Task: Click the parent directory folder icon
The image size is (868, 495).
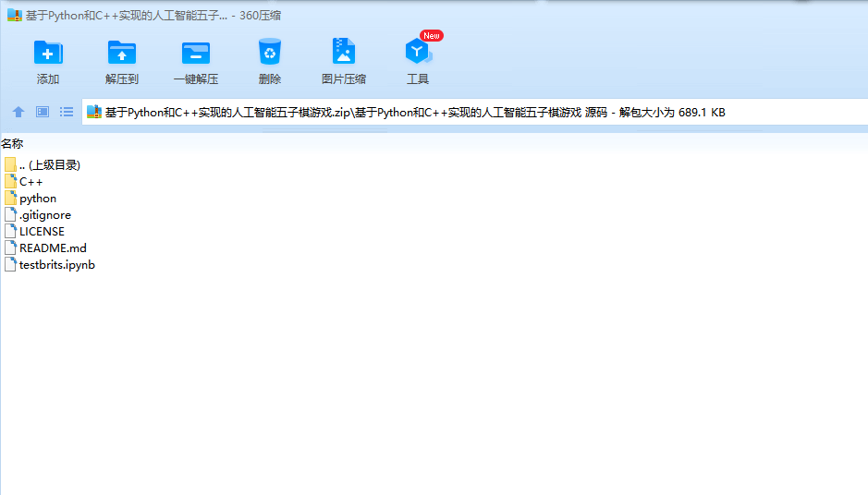Action: [10, 164]
